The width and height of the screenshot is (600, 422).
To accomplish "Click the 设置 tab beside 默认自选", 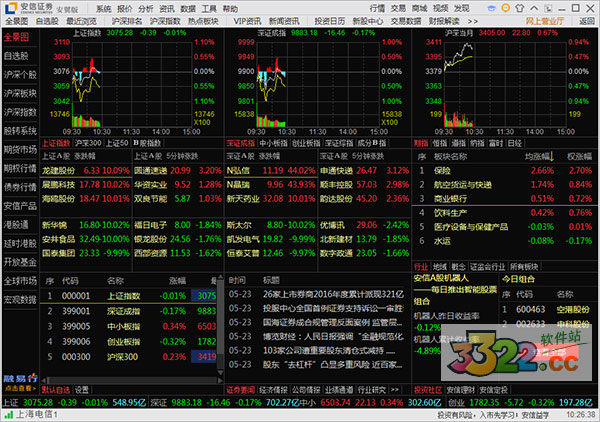I will pos(82,390).
